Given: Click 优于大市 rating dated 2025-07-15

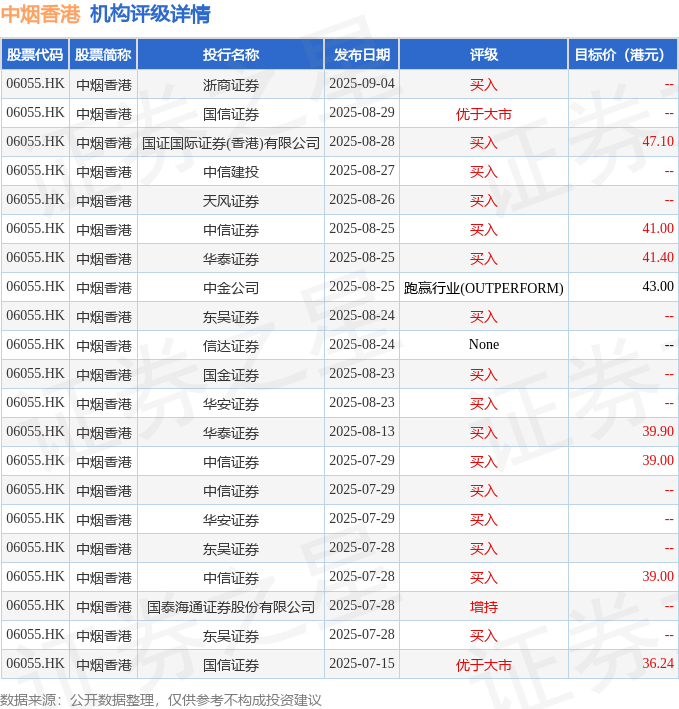Looking at the screenshot, I should pyautogui.click(x=483, y=664).
